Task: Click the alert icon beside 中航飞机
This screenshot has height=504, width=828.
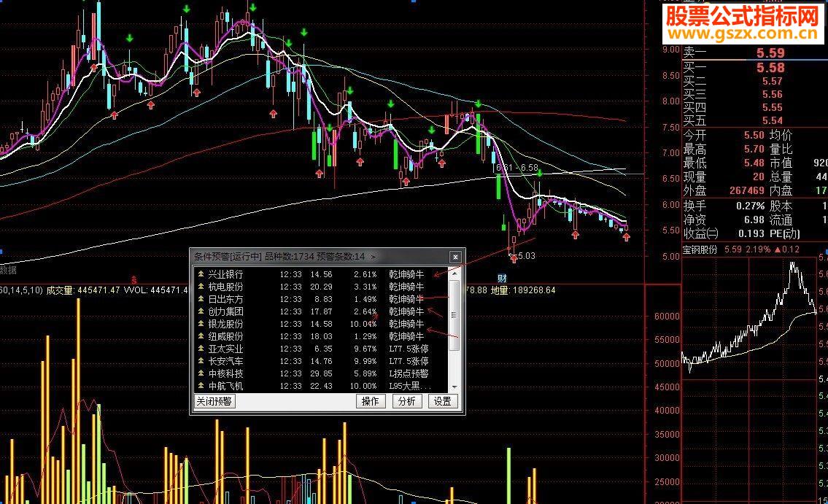Action: (x=201, y=386)
